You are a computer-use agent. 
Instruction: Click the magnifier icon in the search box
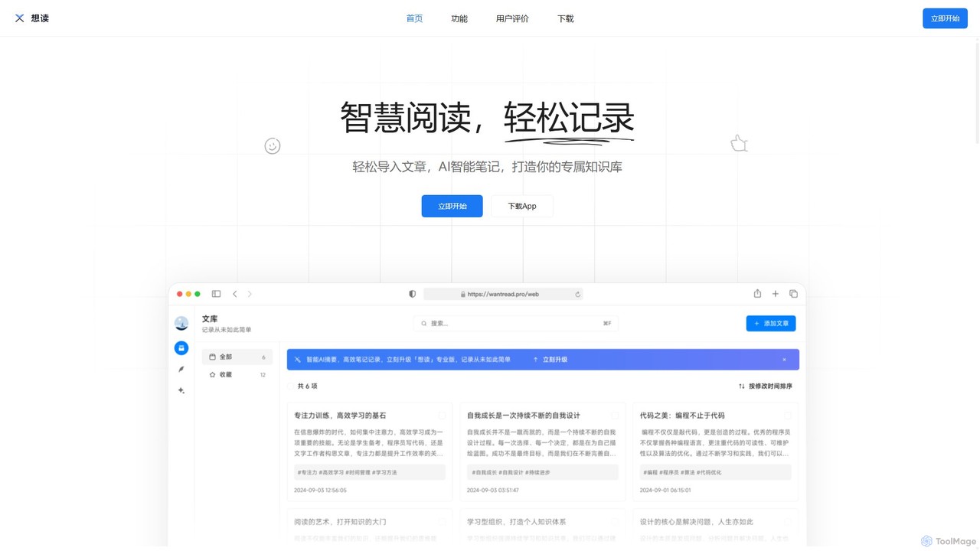(423, 324)
